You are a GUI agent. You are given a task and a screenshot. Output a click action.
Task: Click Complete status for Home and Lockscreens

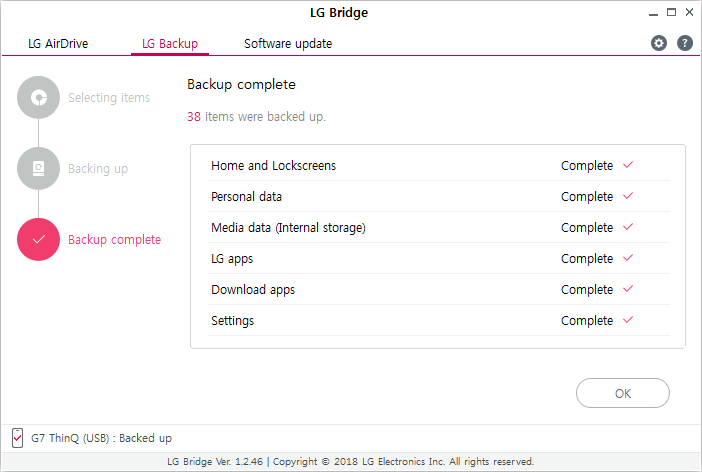pos(586,166)
